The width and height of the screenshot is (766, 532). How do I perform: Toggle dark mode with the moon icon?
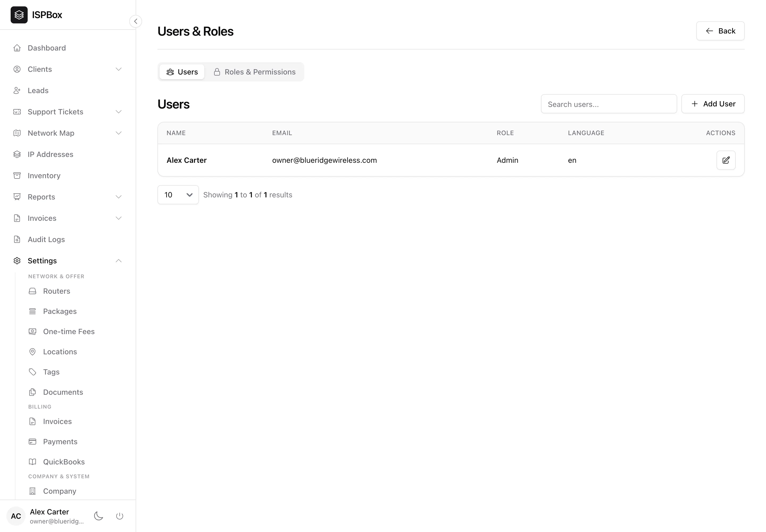(99, 516)
